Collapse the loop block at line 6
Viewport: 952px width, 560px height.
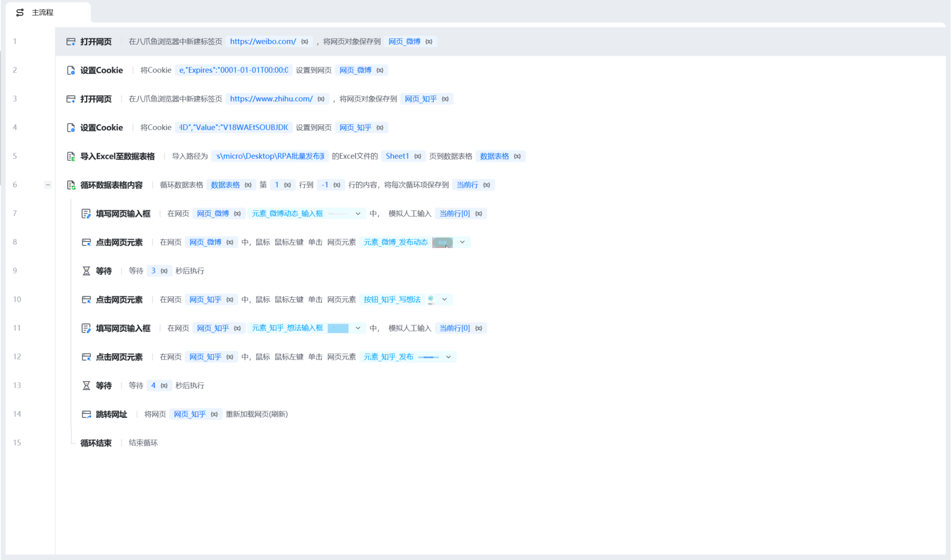[48, 185]
